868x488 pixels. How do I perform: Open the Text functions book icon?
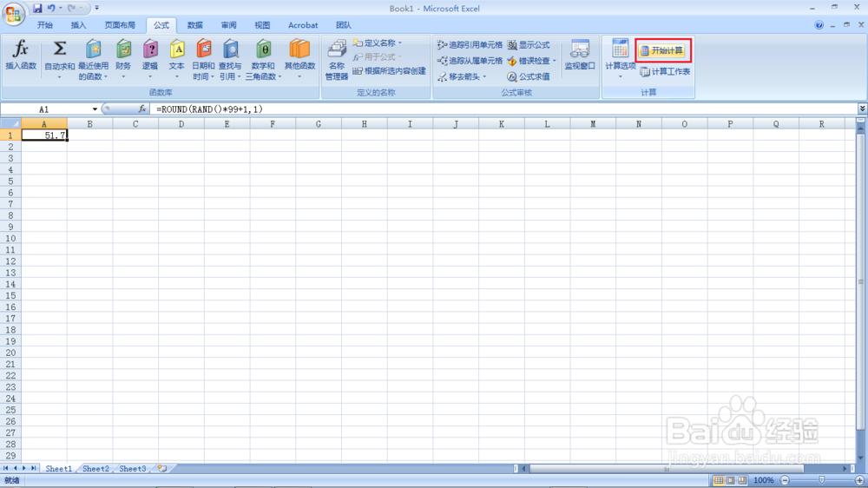pyautogui.click(x=176, y=49)
